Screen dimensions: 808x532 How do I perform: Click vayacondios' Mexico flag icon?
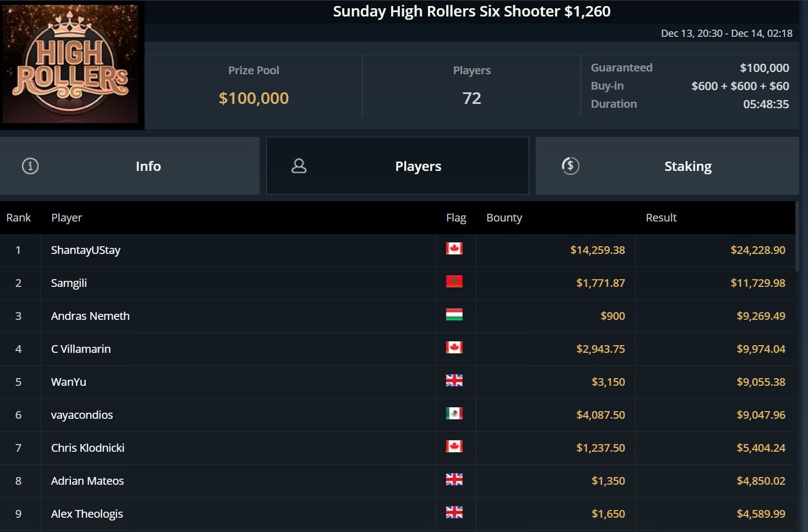454,414
